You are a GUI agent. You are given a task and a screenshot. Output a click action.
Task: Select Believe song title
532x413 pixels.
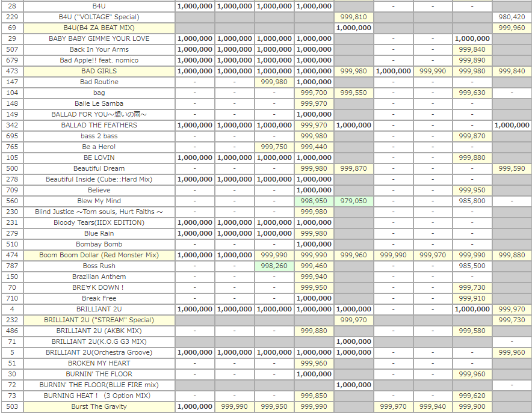click(x=99, y=191)
